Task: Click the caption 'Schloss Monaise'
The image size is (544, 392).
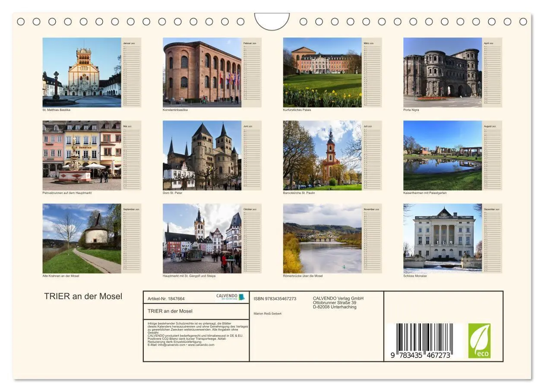Action: [x=415, y=276]
